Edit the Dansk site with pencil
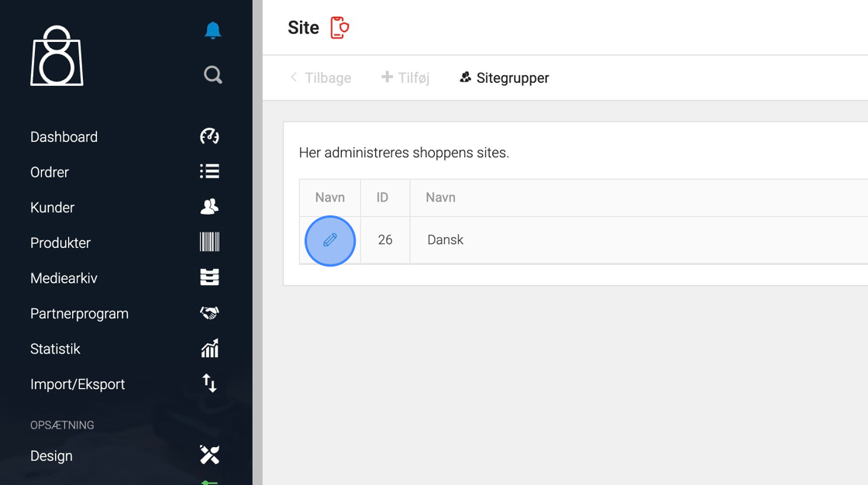The height and width of the screenshot is (485, 868). pos(330,240)
